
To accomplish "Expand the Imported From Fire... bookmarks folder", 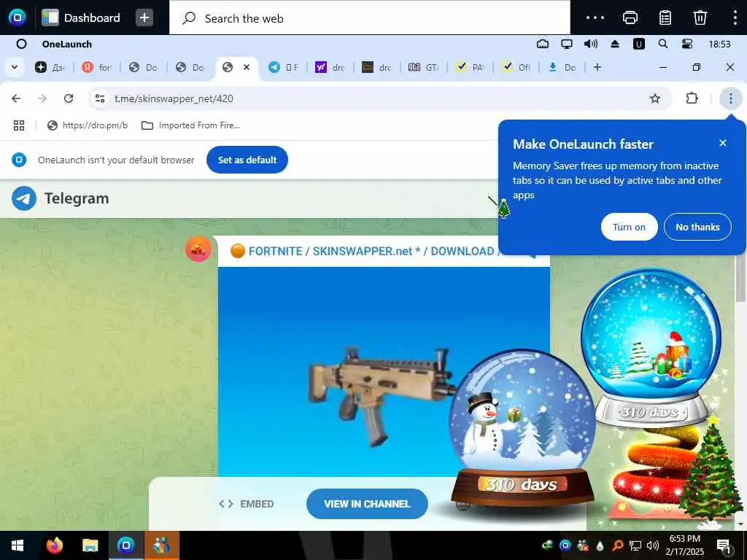I will (190, 125).
